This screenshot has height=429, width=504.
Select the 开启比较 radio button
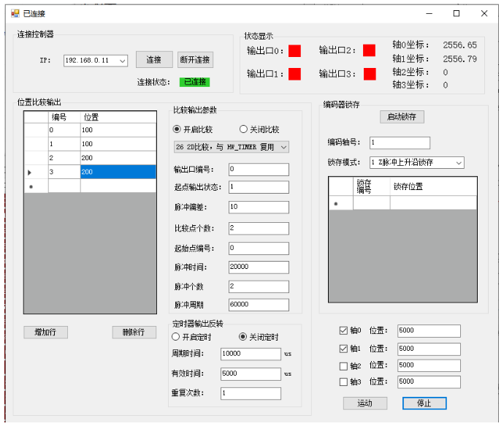(177, 129)
